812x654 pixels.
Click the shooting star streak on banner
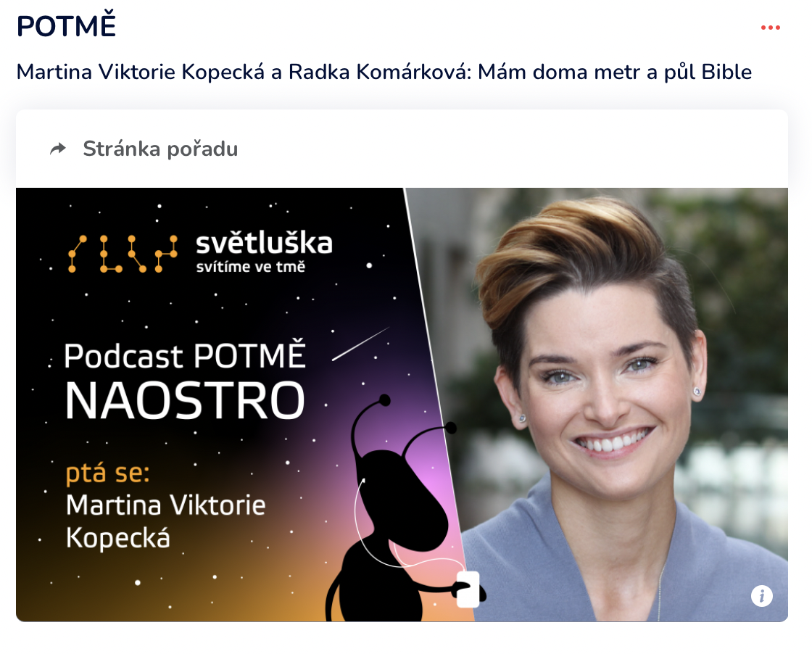point(361,343)
